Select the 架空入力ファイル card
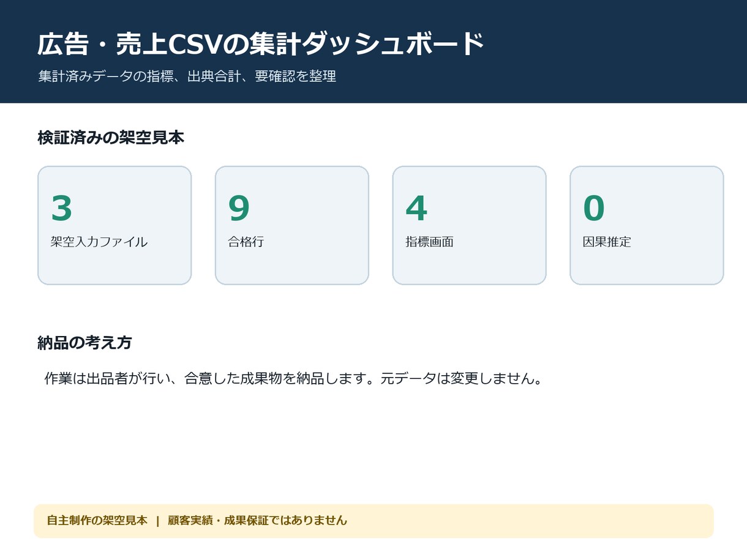This screenshot has height=560, width=747. coord(114,225)
